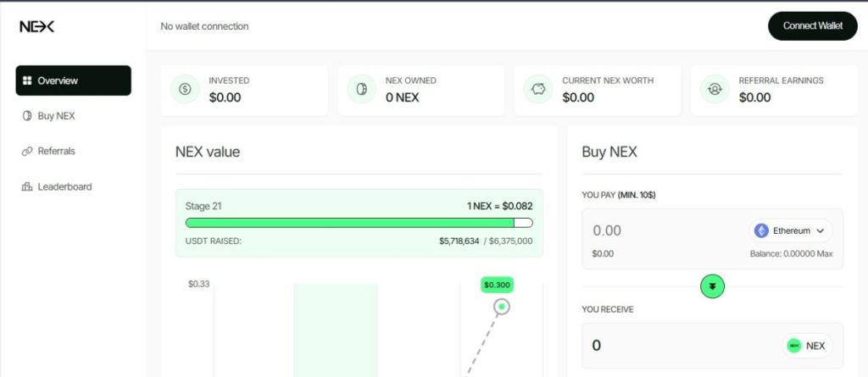Click the '$0.33' chart axis label
Image resolution: width=868 pixels, height=377 pixels.
click(198, 284)
